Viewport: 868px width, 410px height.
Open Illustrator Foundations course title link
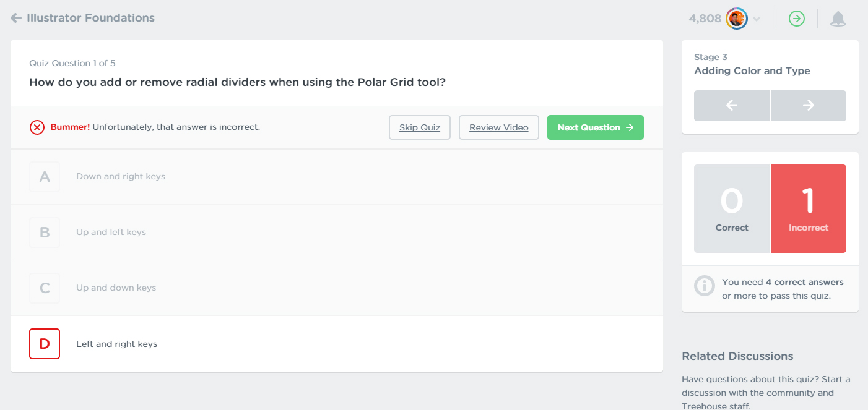pyautogui.click(x=90, y=18)
